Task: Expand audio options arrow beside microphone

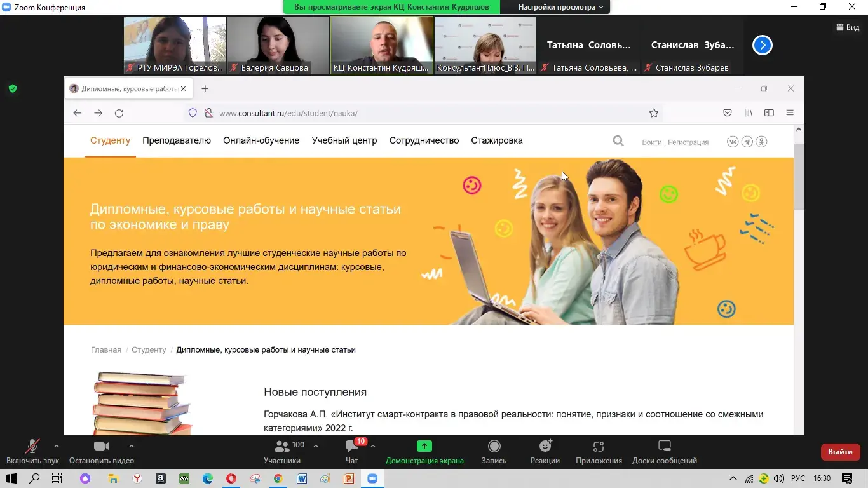Action: pyautogui.click(x=57, y=446)
